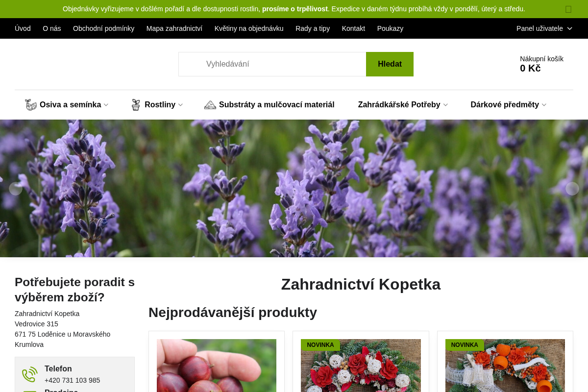588x392 pixels.
Task: Click NOVINKA badge on orange wreath
Action: [x=465, y=345]
